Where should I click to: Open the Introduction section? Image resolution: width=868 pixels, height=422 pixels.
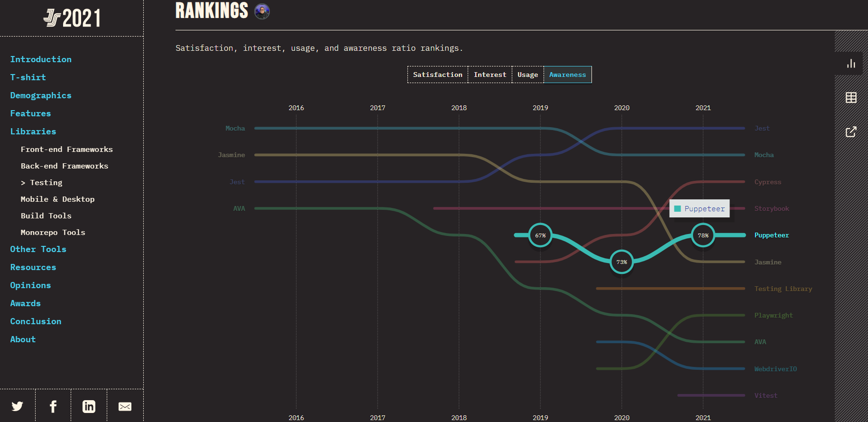click(41, 59)
